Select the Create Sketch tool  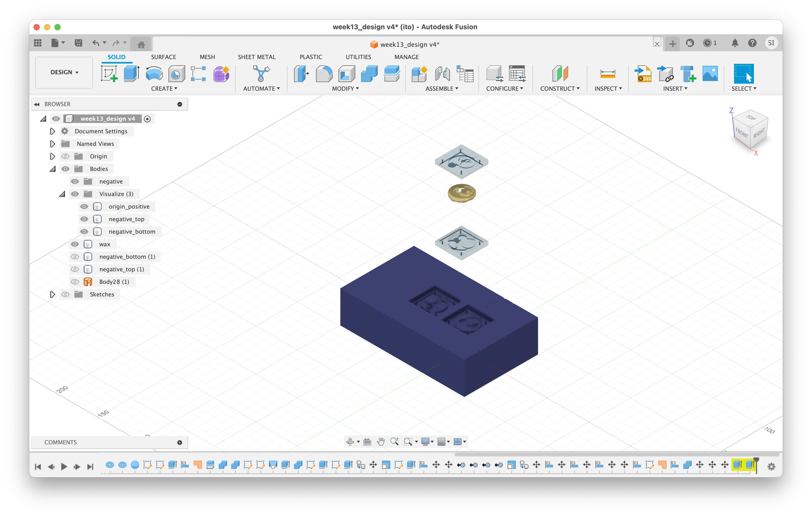pos(109,73)
